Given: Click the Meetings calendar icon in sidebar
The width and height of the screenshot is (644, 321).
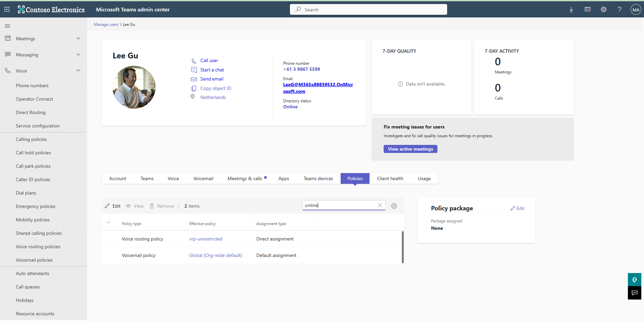Looking at the screenshot, I should pyautogui.click(x=8, y=38).
